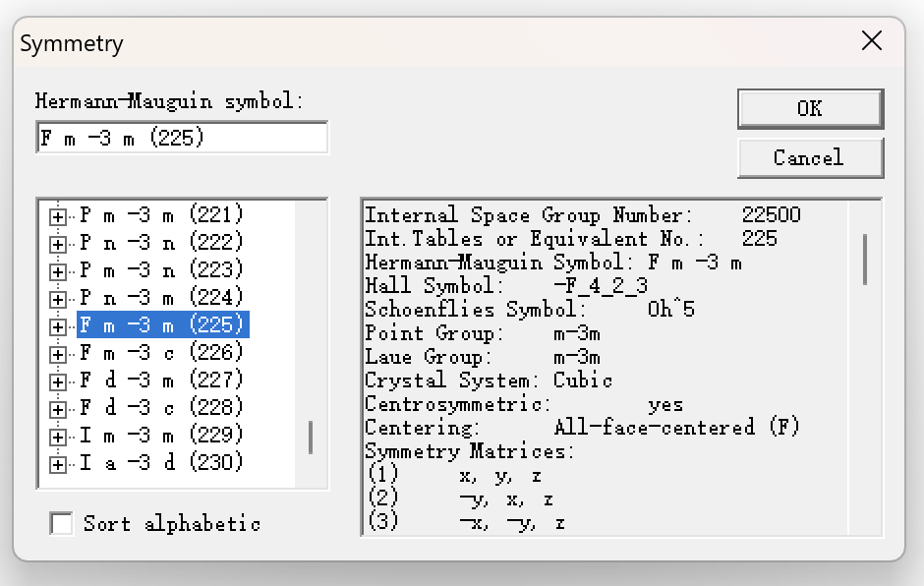Expand the F m -3 c (226) node

pyautogui.click(x=58, y=353)
